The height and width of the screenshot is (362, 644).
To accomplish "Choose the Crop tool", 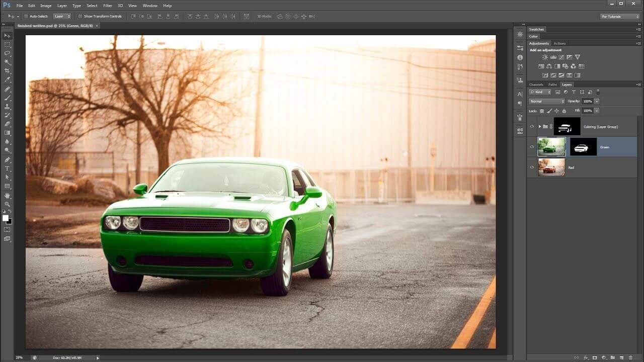I will 7,70.
